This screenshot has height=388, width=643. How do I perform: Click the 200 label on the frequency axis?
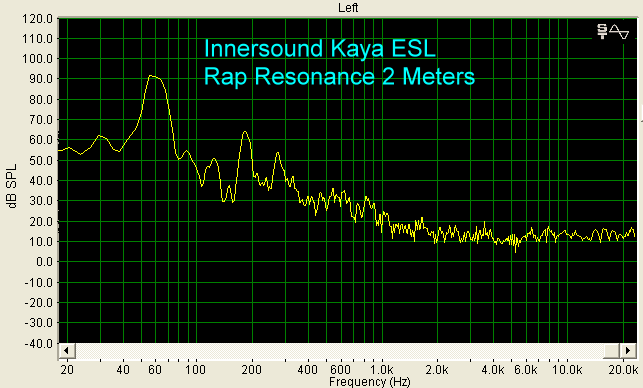click(251, 370)
